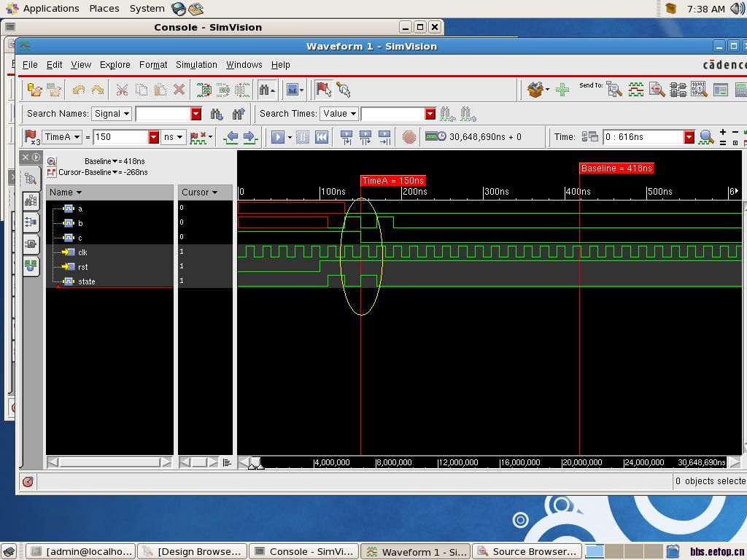Open the Simulation menu

(196, 65)
